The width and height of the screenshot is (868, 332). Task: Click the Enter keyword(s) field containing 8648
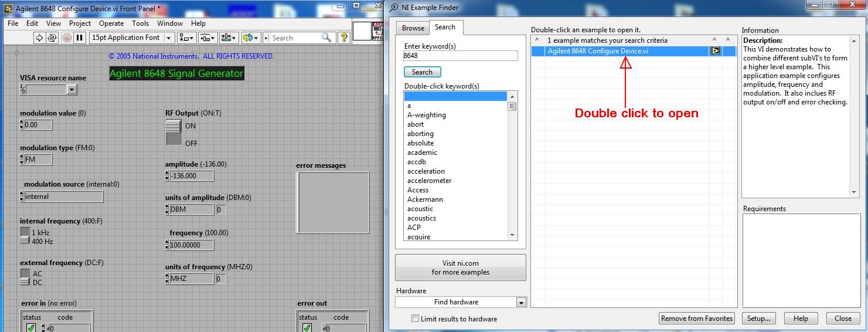(x=461, y=56)
